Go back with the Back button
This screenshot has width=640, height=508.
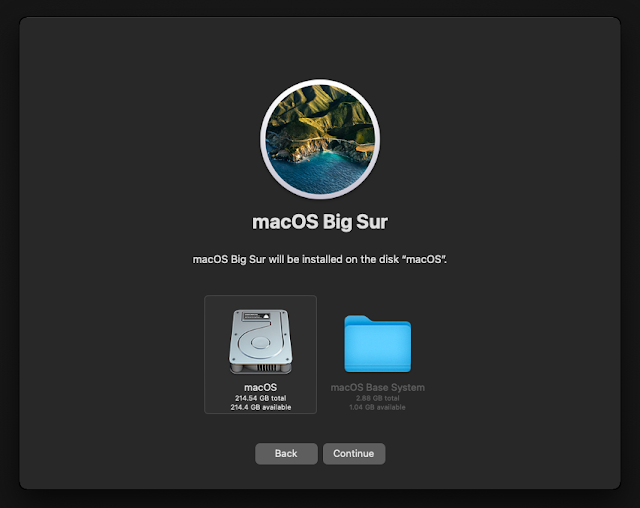286,453
